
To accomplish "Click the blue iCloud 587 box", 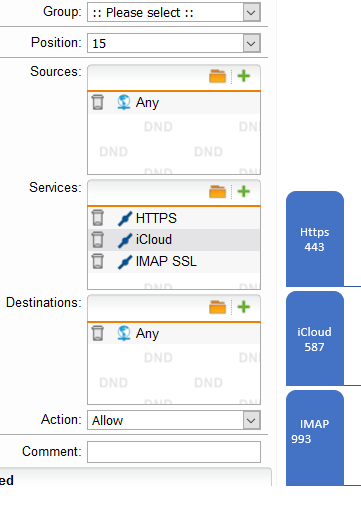I will coord(315,338).
